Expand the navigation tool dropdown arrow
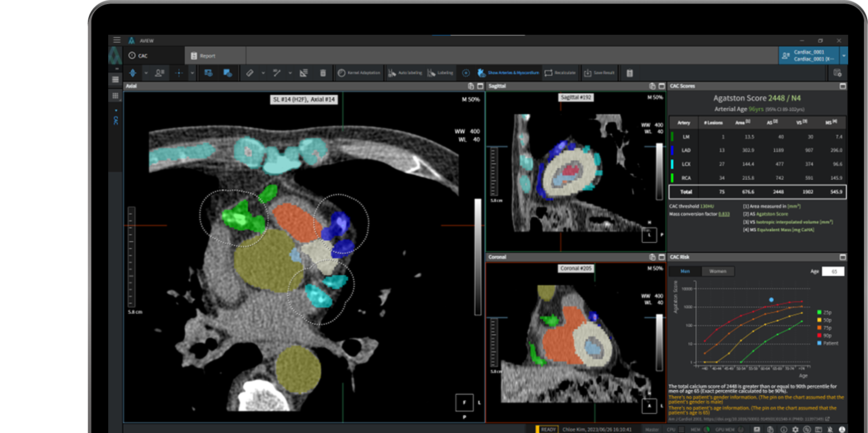The width and height of the screenshot is (868, 433). (146, 73)
